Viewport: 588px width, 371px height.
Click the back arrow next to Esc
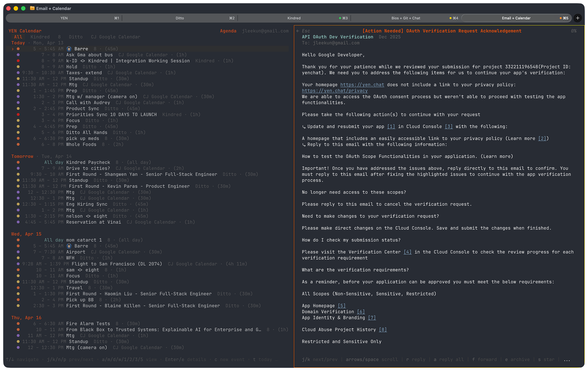[x=298, y=31]
